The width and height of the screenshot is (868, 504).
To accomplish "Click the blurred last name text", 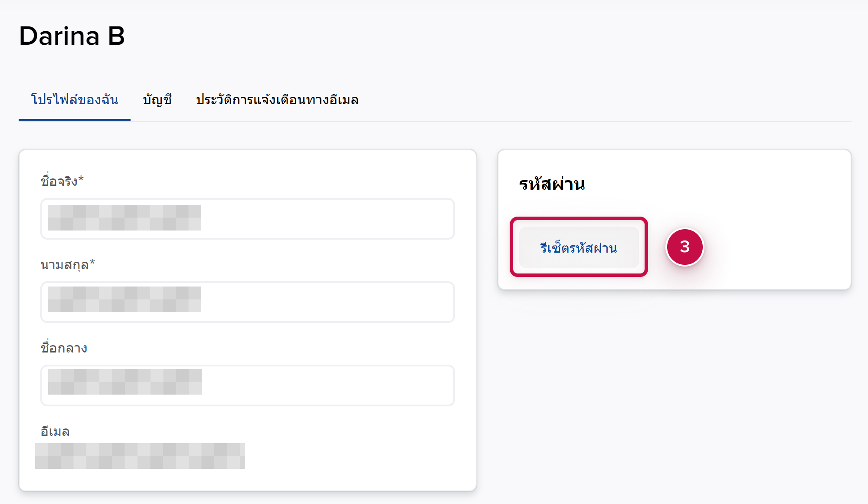I will coord(124,299).
